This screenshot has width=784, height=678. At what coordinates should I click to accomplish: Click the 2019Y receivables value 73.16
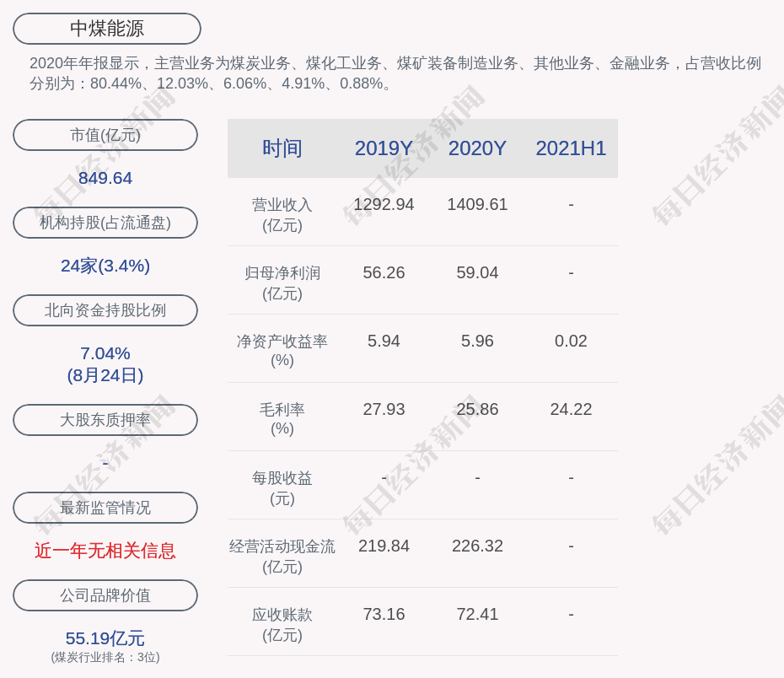click(x=384, y=614)
